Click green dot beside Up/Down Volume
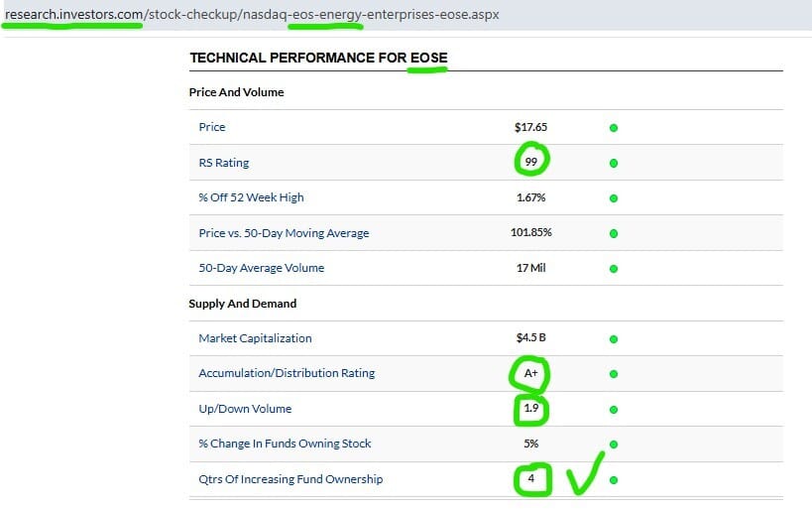This screenshot has width=812, height=509. tap(614, 410)
